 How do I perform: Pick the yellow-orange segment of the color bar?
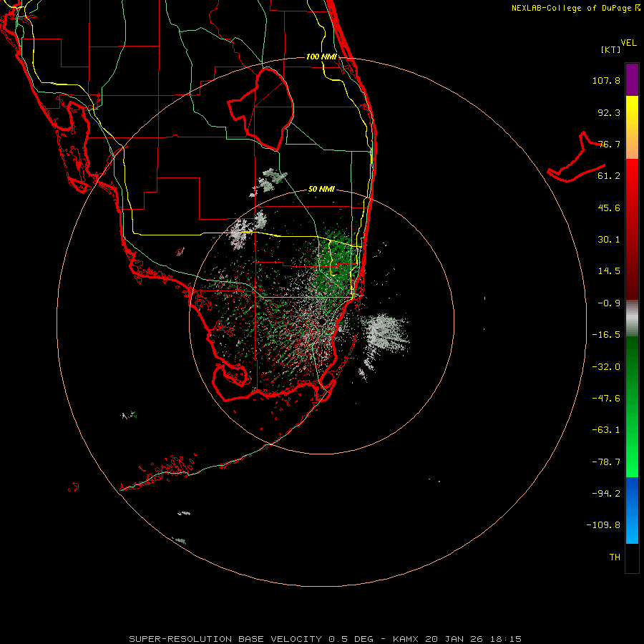[x=632, y=127]
